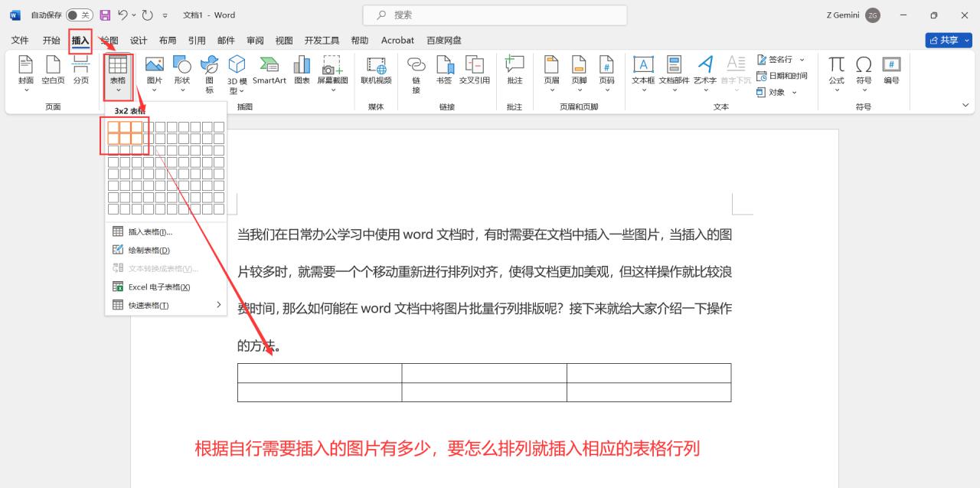Redo the last action
Screen dimensions: 980x488
coord(148,15)
